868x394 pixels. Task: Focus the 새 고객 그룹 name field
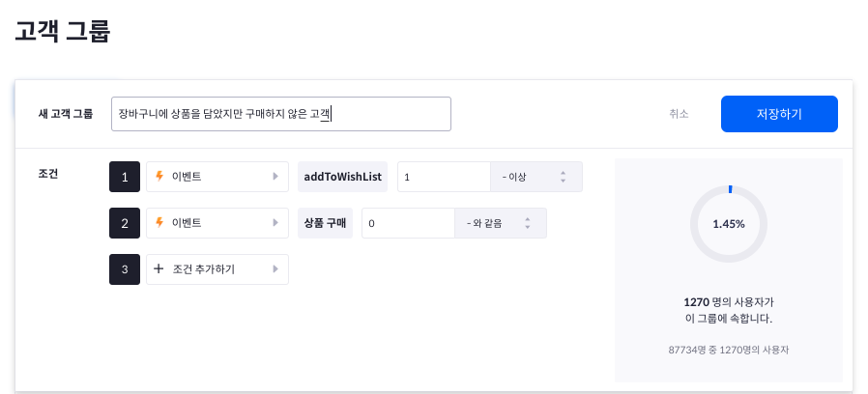[x=280, y=114]
